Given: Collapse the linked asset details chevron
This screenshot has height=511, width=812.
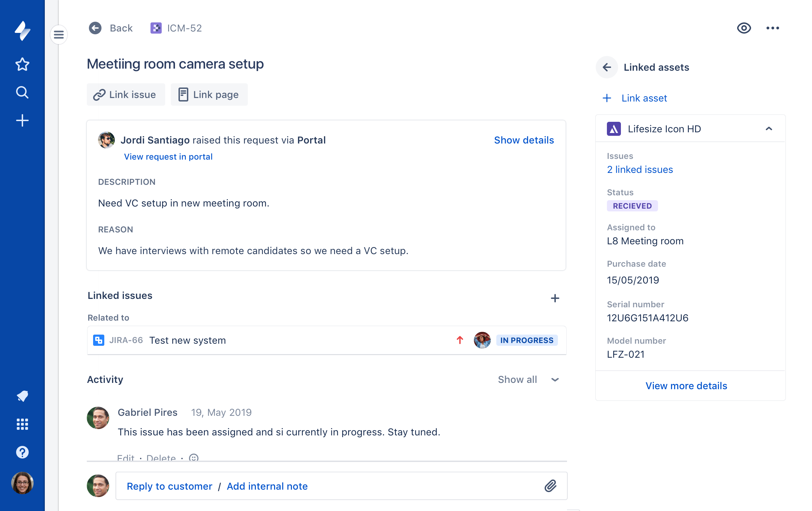Looking at the screenshot, I should coord(769,128).
